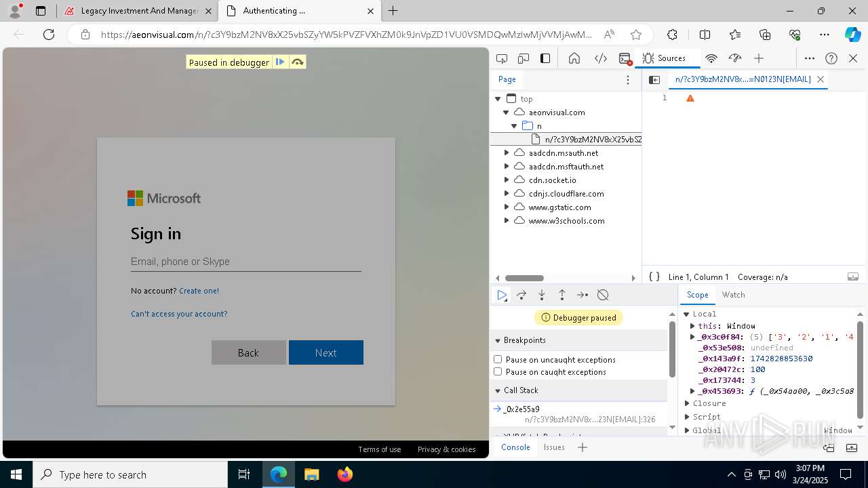The image size is (868, 488).
Task: Select the _0x2e55a9 call stack frame
Action: coord(578,414)
